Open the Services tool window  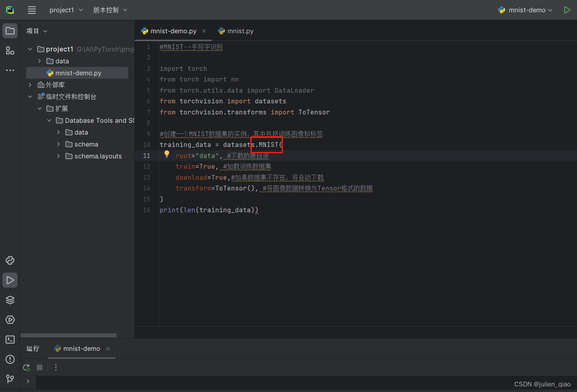[x=10, y=320]
